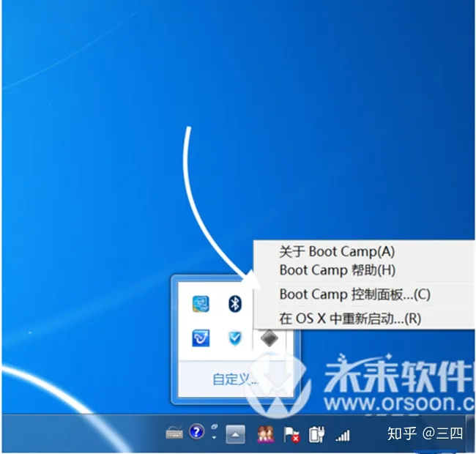
Task: Open the Action Center flag icon
Action: [x=291, y=434]
